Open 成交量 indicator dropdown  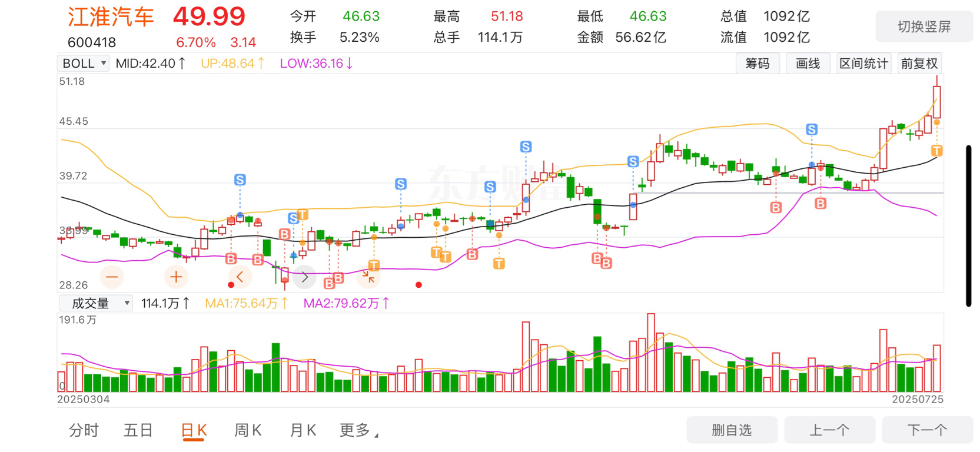click(96, 303)
